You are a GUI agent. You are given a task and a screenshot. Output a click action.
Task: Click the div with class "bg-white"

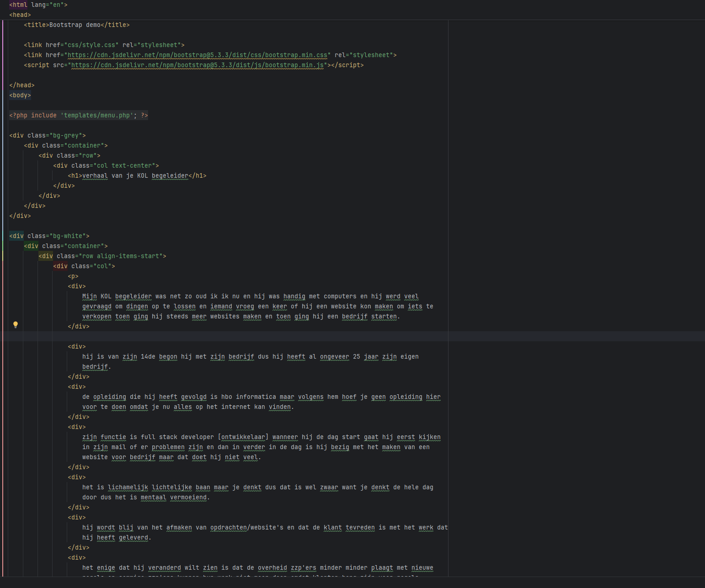click(x=49, y=236)
